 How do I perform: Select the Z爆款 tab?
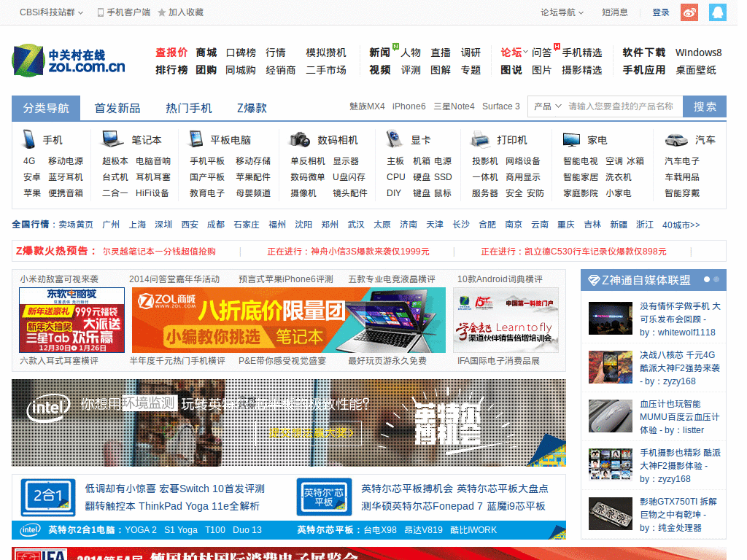(x=252, y=108)
